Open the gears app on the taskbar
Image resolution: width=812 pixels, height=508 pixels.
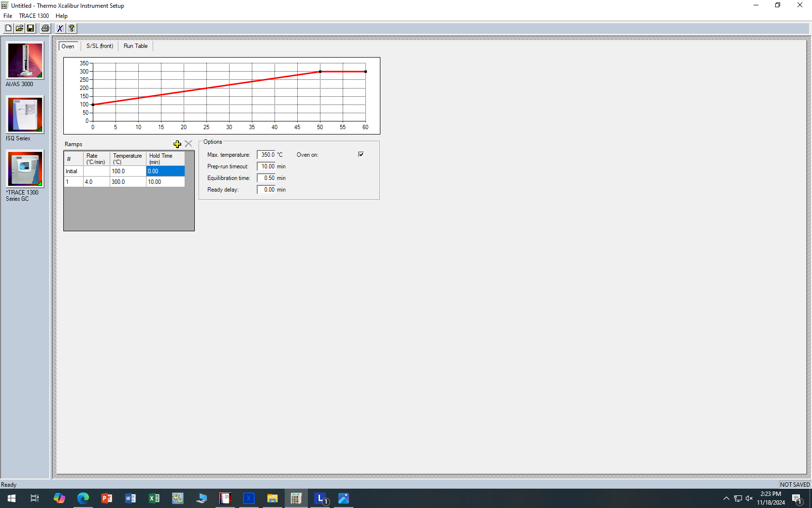[177, 498]
